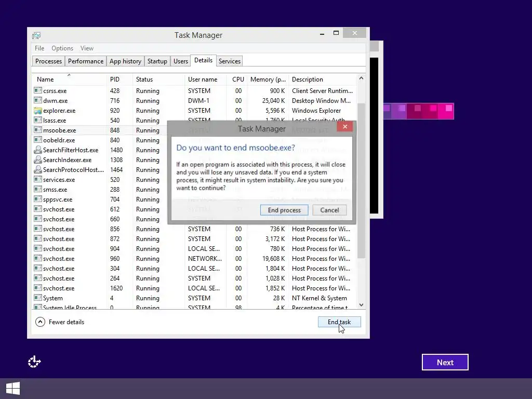Click the csrss.exe process icon
The height and width of the screenshot is (399, 532).
coord(37,90)
